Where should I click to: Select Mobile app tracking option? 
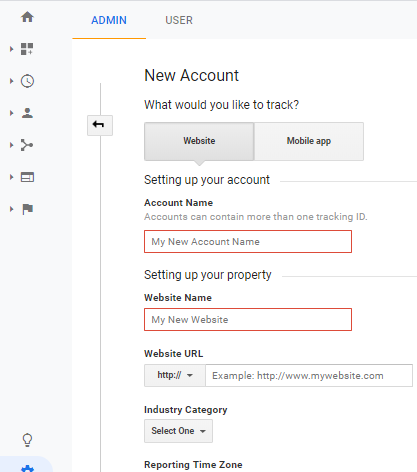click(309, 141)
